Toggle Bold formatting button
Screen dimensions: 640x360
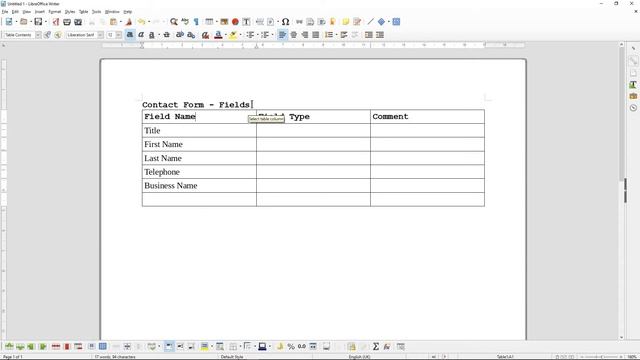pyautogui.click(x=130, y=35)
